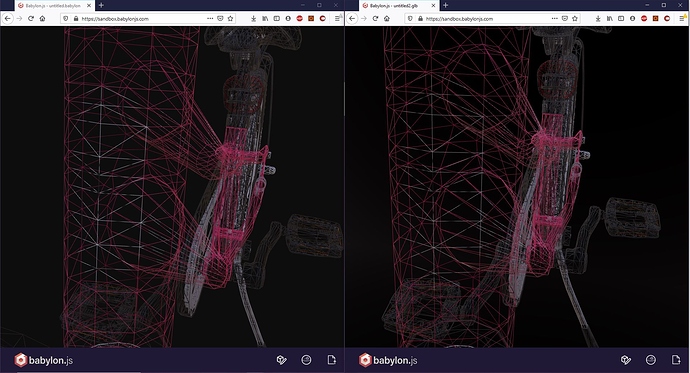Open environment sphere icon in left window
This screenshot has height=373, width=690.
[x=306, y=360]
